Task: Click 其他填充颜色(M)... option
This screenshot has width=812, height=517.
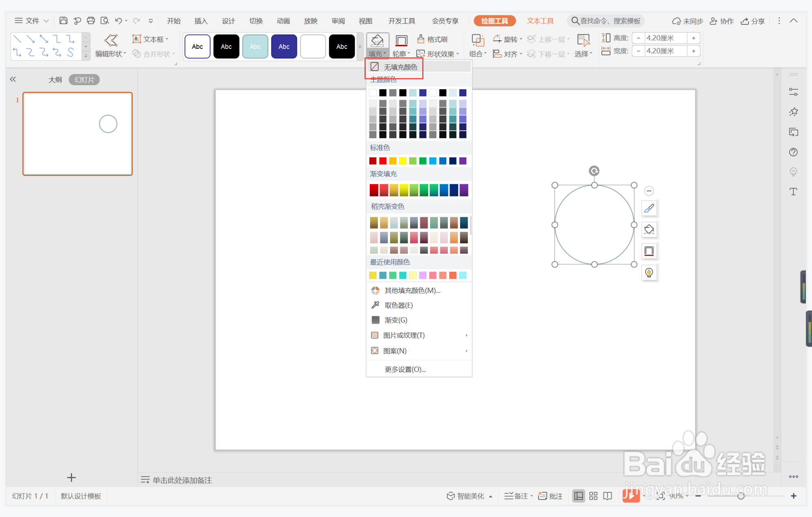Action: pyautogui.click(x=412, y=290)
